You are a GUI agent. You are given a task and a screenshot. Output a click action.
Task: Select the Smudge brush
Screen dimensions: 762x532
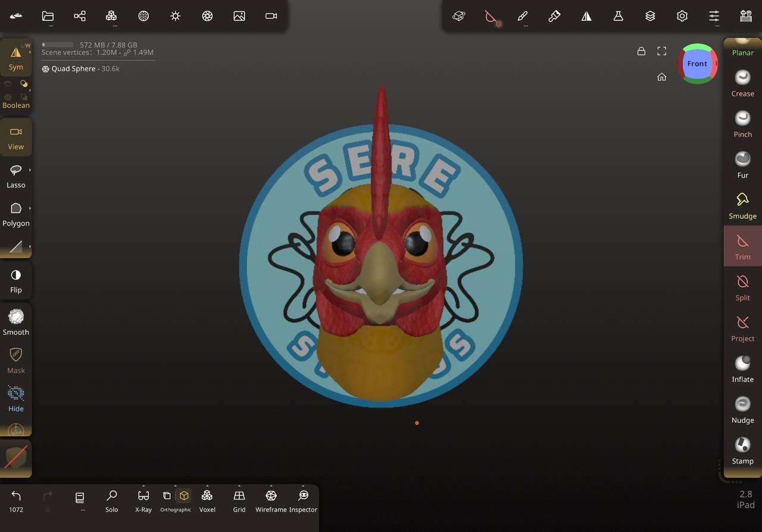[x=742, y=205]
